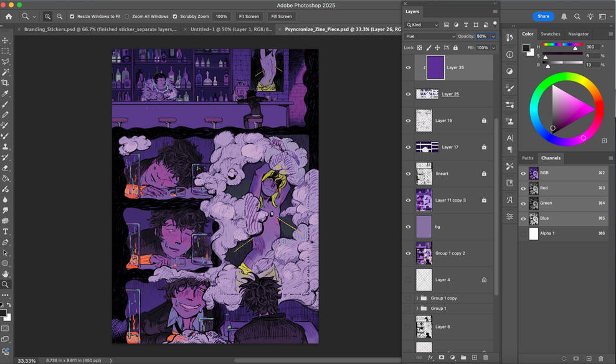Switch to the Swatches tab

pos(550,34)
